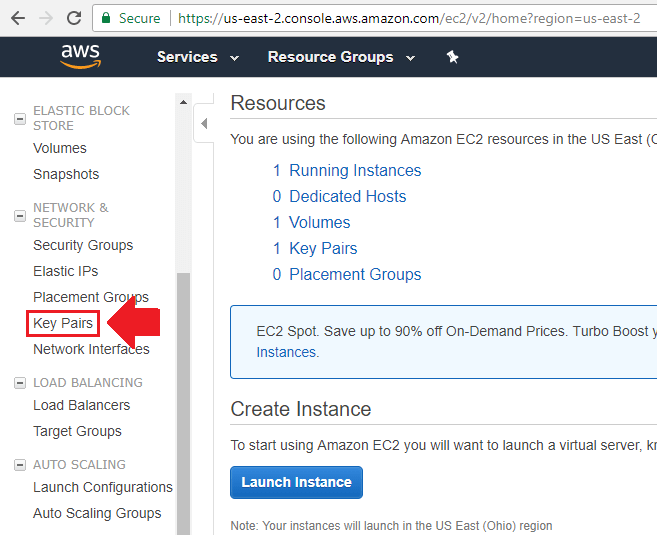Open Network Interfaces in the sidebar
The height and width of the screenshot is (535, 657).
pos(91,349)
